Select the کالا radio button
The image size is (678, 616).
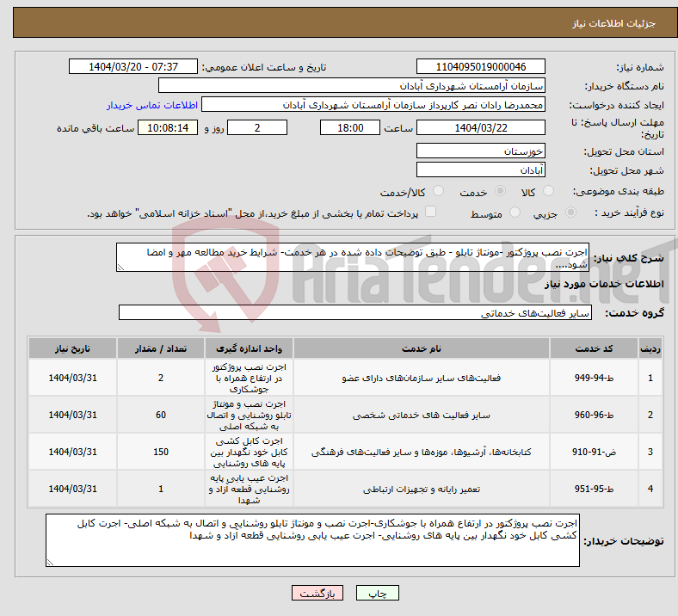point(548,191)
